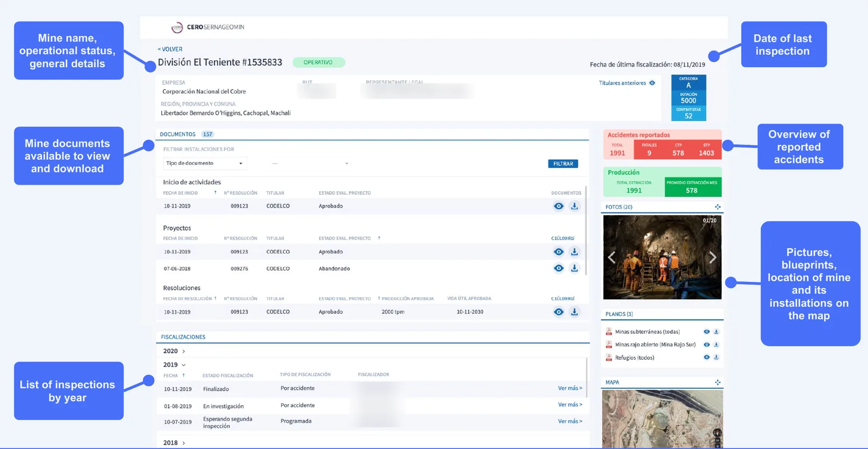Screen dimensions: 868x449
Task: View the Resoluciones 2000 tpm document
Action: coord(559,312)
